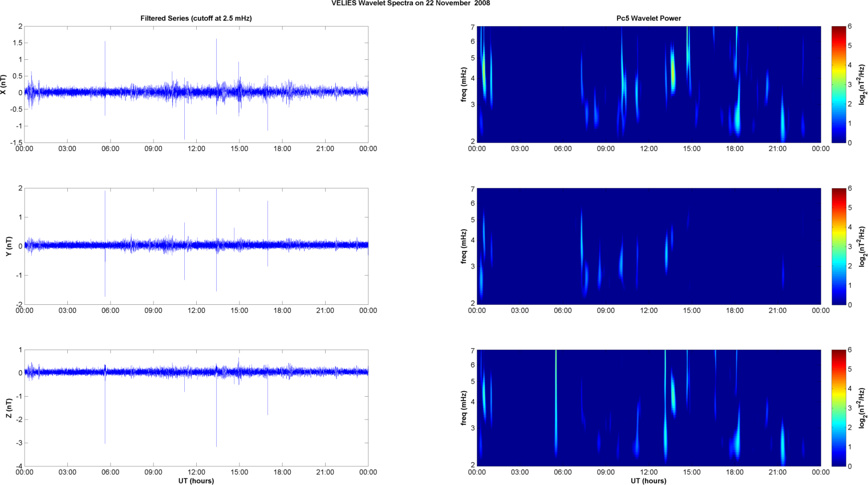Click the 'X (nT)' y-axis label
The width and height of the screenshot is (868, 485).
[x=5, y=84]
